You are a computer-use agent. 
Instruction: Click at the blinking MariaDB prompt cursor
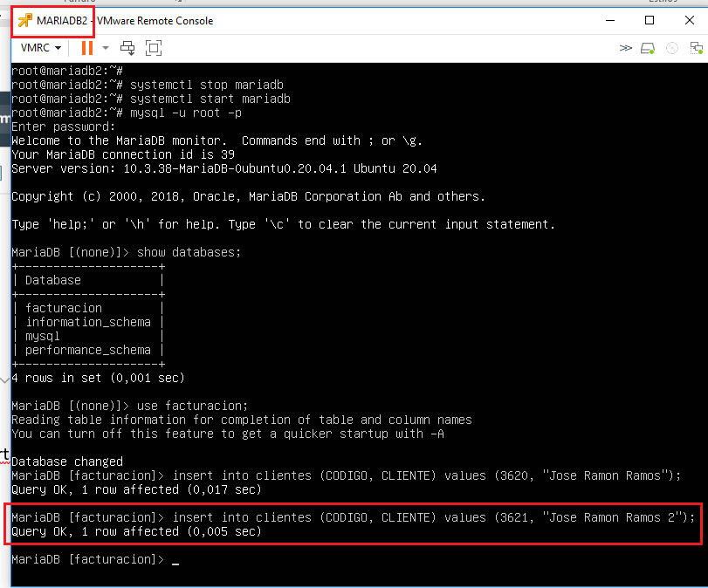[x=175, y=560]
